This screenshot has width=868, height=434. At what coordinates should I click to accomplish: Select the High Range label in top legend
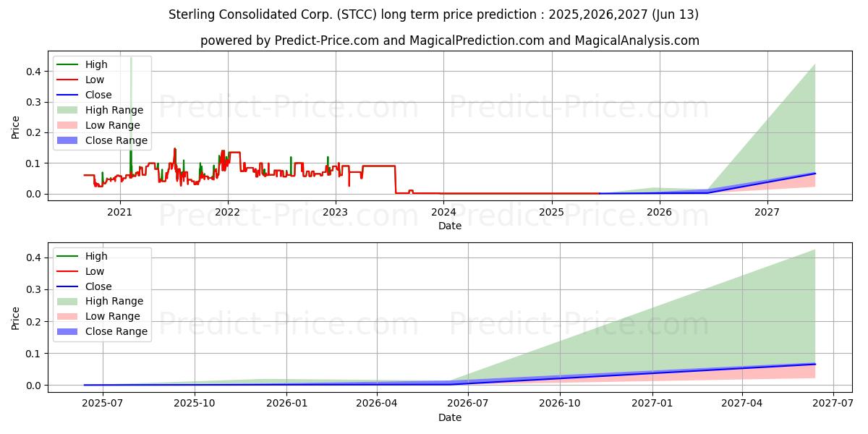pos(114,110)
